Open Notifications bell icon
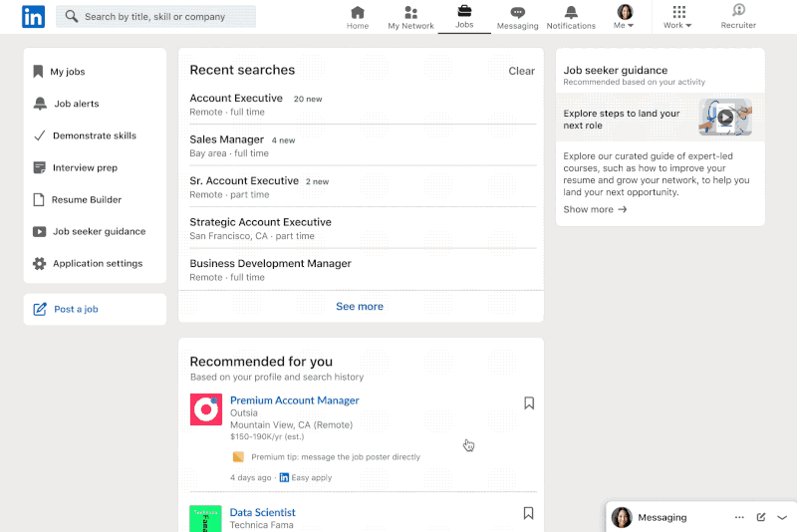Image resolution: width=797 pixels, height=532 pixels. pyautogui.click(x=571, y=13)
